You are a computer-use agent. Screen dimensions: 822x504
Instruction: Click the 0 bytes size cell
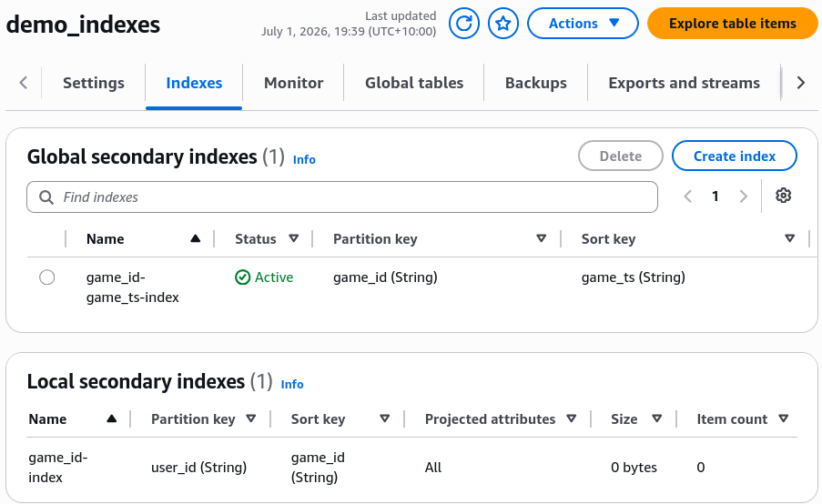point(634,468)
